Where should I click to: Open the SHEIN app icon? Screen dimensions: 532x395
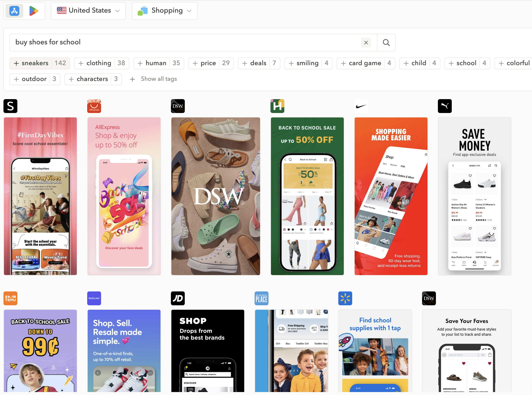pyautogui.click(x=10, y=106)
